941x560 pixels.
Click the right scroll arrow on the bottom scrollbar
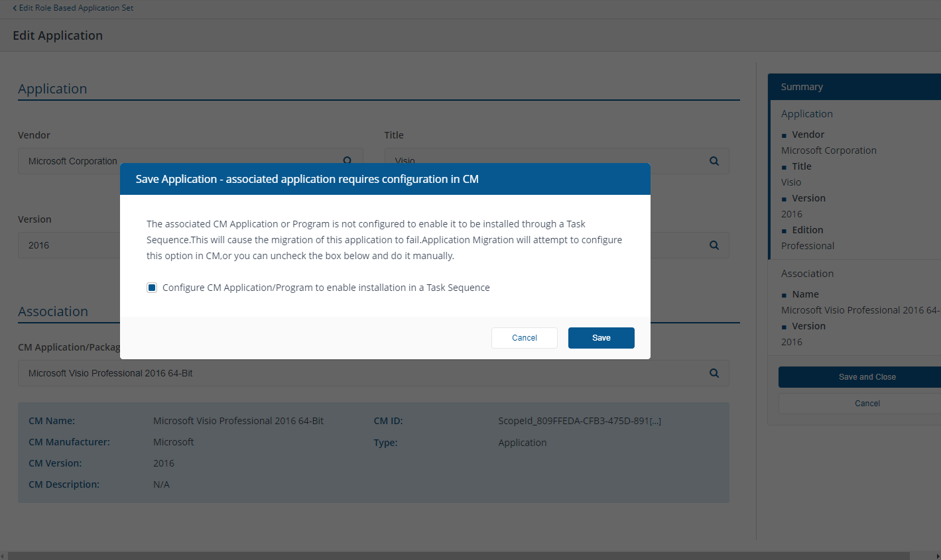coord(937,555)
